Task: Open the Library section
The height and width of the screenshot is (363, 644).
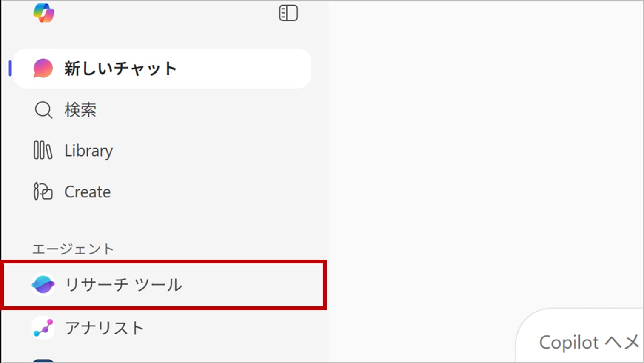Action: click(88, 151)
